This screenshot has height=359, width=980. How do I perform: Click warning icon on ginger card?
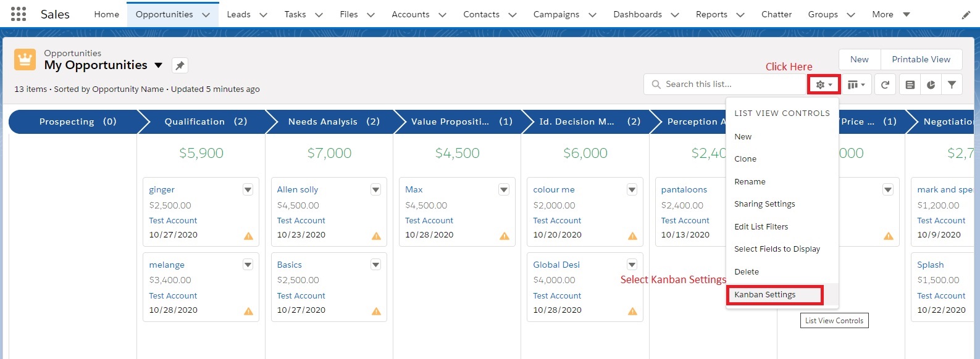tap(248, 236)
